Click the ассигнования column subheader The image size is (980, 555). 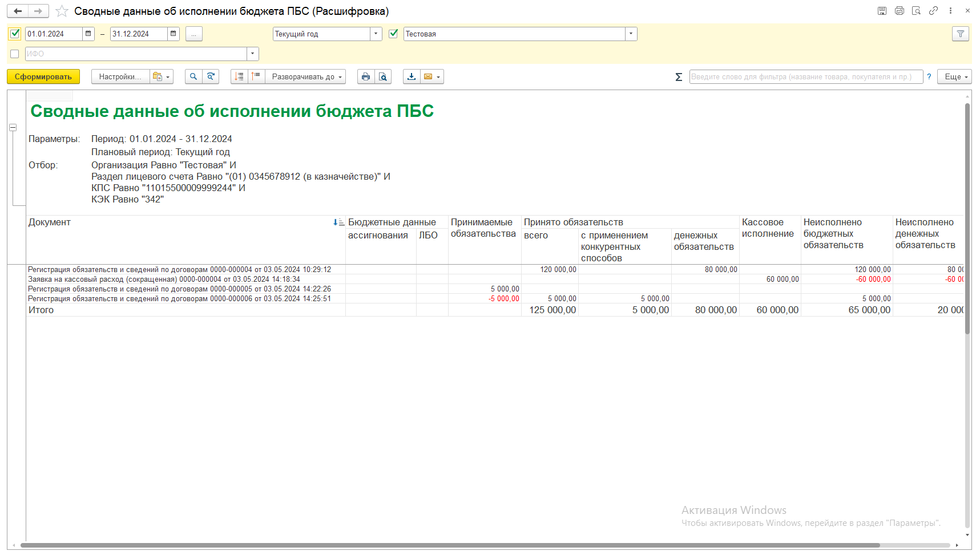tap(378, 235)
